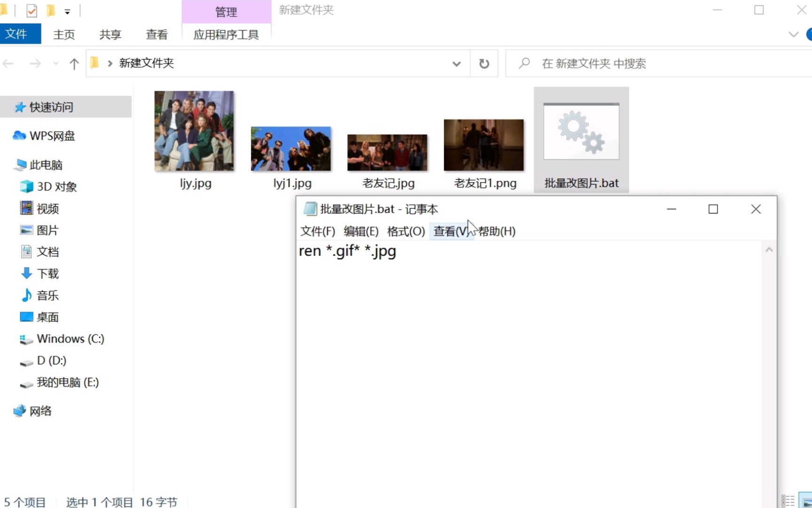Select the D (D:) drive
Viewport: 812px width, 508px height.
[x=51, y=360]
